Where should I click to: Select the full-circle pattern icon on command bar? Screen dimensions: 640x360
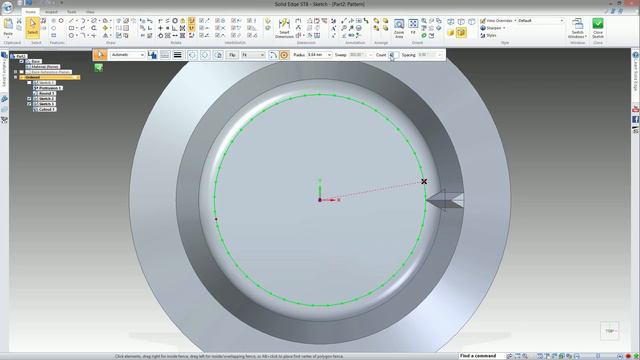284,55
